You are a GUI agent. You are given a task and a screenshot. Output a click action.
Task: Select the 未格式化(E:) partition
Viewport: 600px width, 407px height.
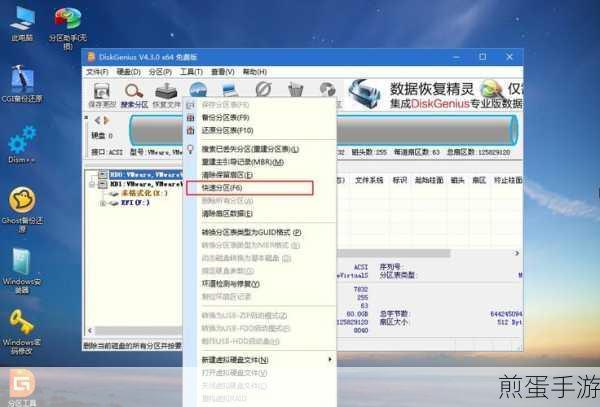click(145, 194)
